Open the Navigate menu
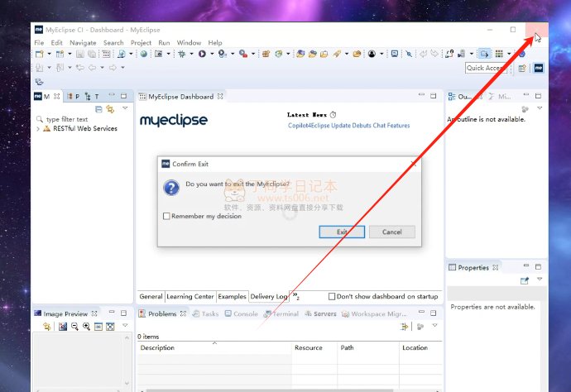 [83, 43]
